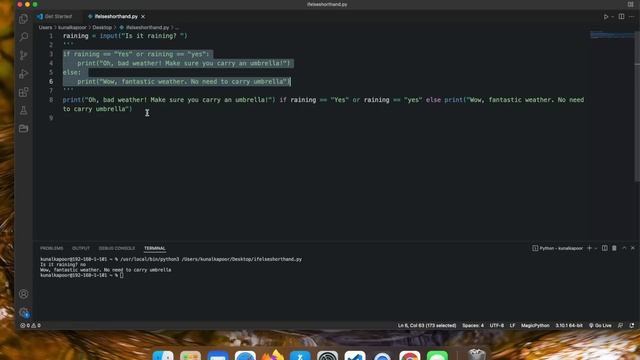Open the Search view in activity bar
The width and height of the screenshot is (640, 360).
24,37
